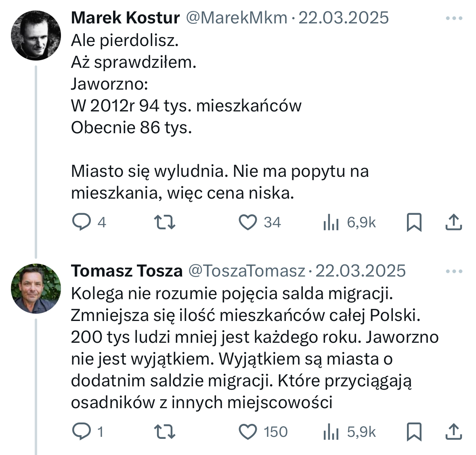Open Tomasz Tosza's profile picture

(x=36, y=289)
